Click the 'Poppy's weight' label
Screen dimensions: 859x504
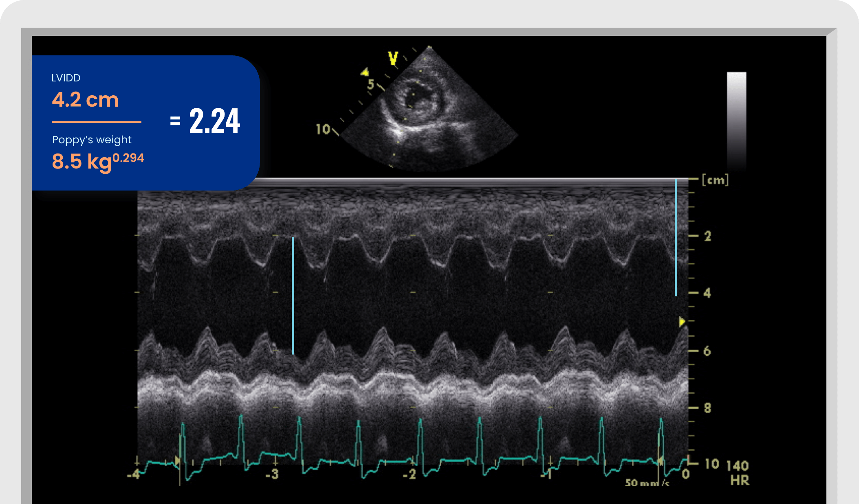coord(92,140)
